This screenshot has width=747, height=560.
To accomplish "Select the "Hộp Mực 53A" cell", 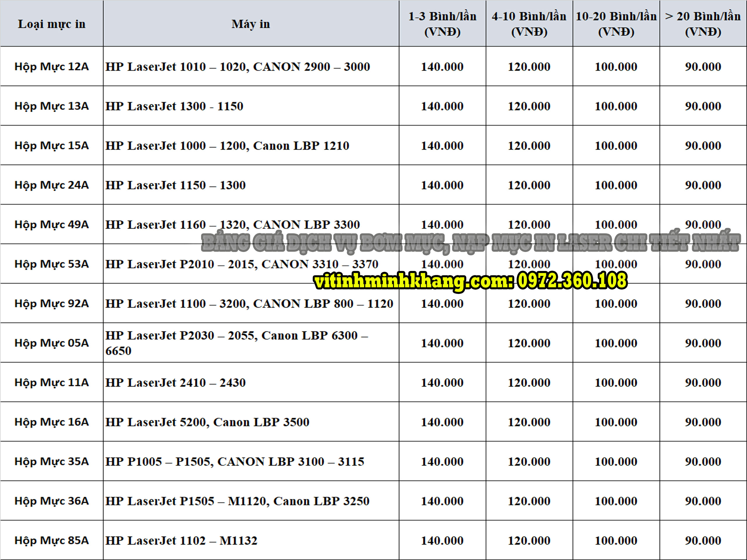I will click(x=52, y=264).
